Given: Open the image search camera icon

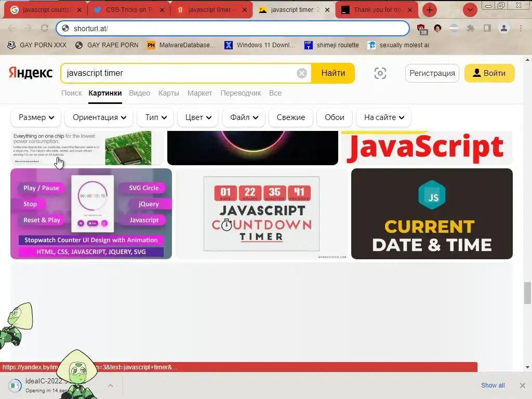Looking at the screenshot, I should coord(380,73).
